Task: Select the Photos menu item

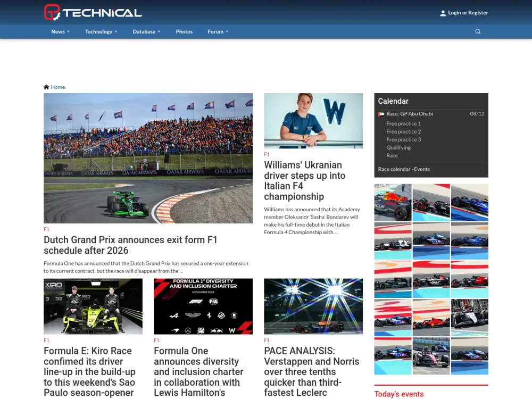Action: pyautogui.click(x=184, y=31)
